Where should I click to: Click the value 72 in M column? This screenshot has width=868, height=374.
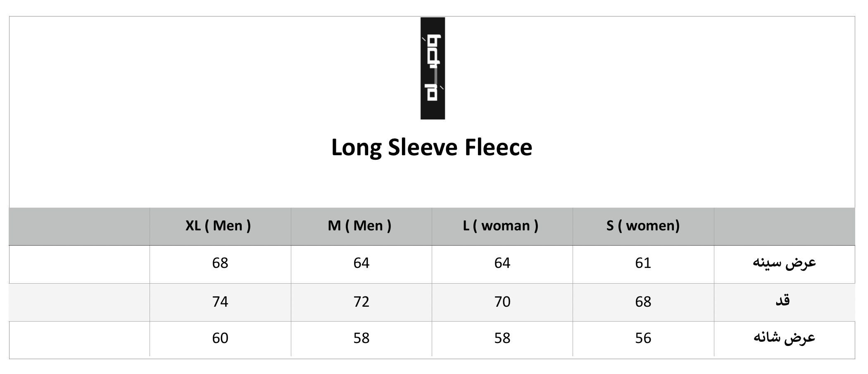pos(361,302)
